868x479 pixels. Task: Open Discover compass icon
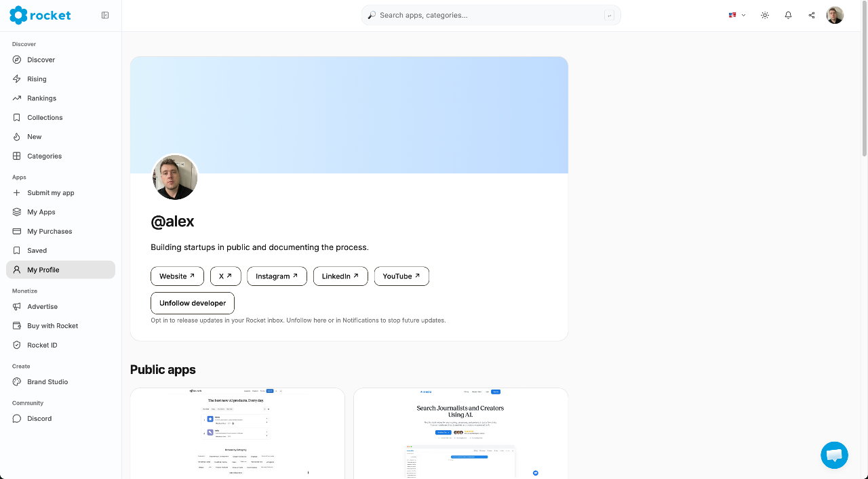(x=17, y=60)
